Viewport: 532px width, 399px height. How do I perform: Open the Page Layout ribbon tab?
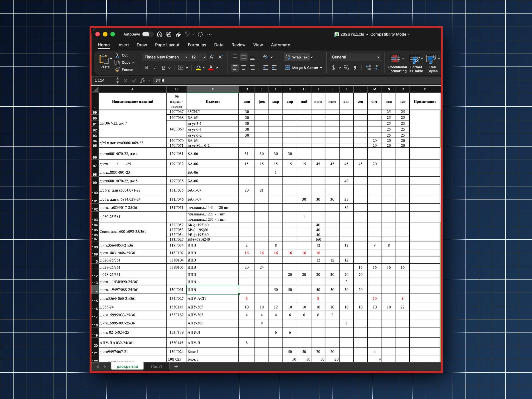click(167, 45)
